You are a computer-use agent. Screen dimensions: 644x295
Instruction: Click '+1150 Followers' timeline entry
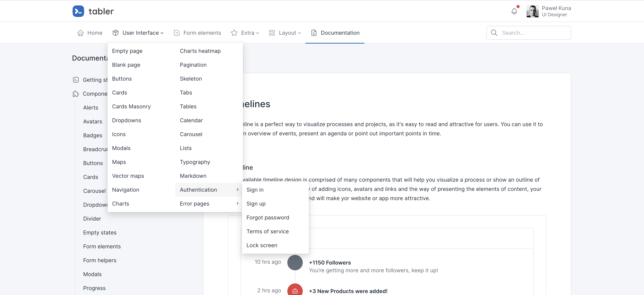[330, 263]
